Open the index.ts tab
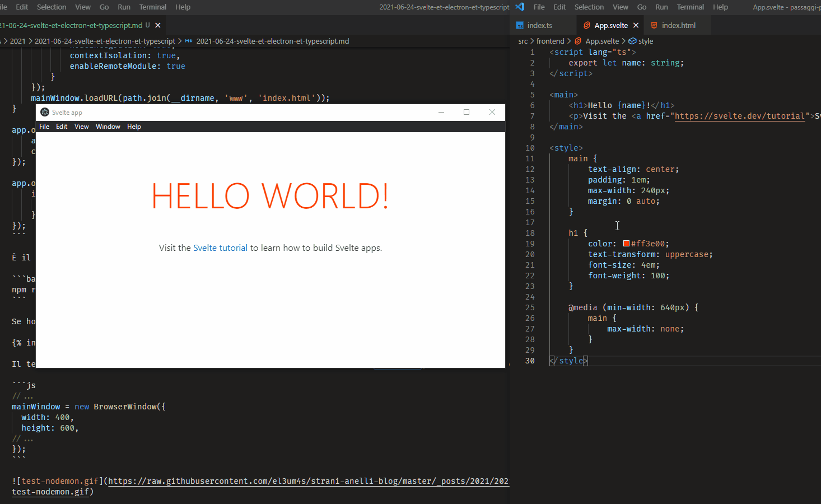 click(x=540, y=25)
